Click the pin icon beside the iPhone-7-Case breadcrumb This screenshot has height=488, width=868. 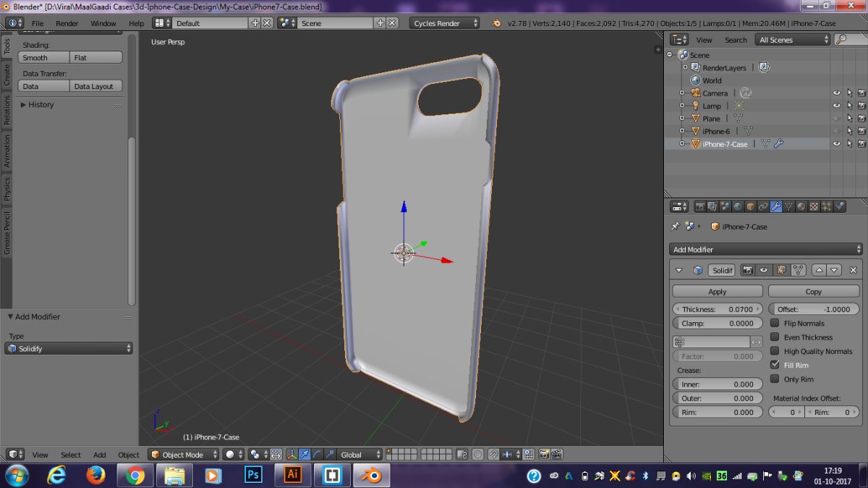(676, 227)
